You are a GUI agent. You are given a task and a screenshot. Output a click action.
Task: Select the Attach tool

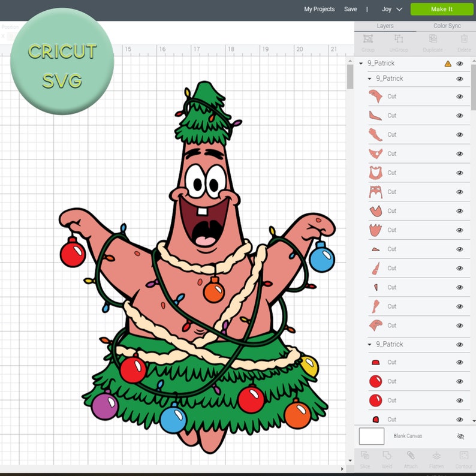tap(411, 455)
